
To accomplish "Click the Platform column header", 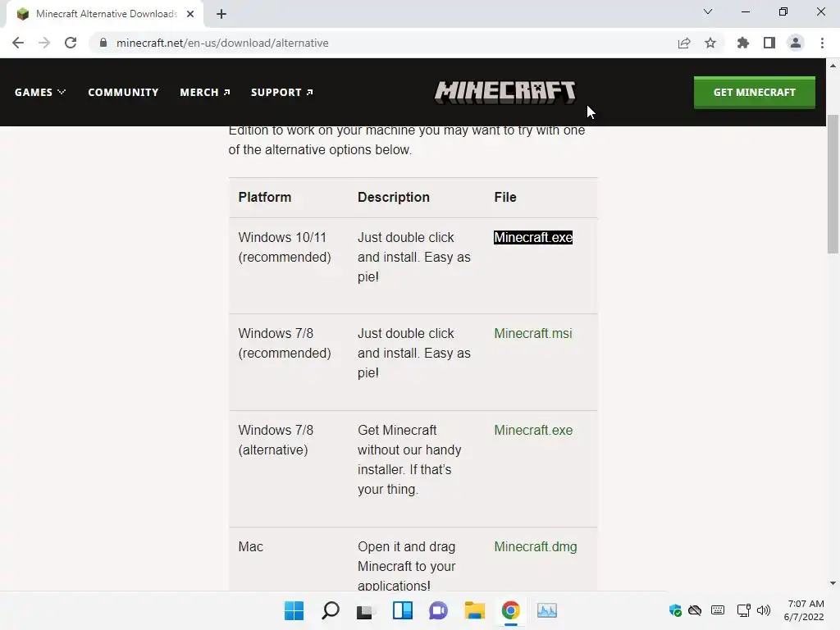I will (265, 197).
